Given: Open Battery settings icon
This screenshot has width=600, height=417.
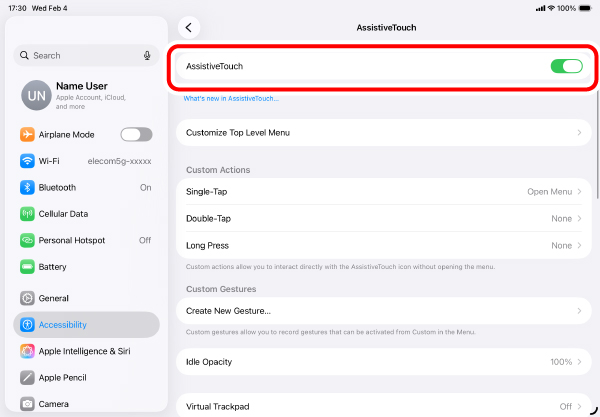Looking at the screenshot, I should 27,267.
